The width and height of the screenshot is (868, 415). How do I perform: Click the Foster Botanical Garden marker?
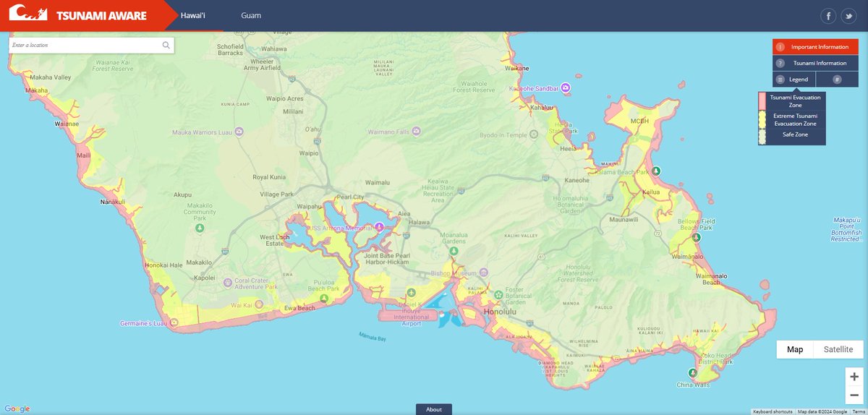pyautogui.click(x=498, y=294)
